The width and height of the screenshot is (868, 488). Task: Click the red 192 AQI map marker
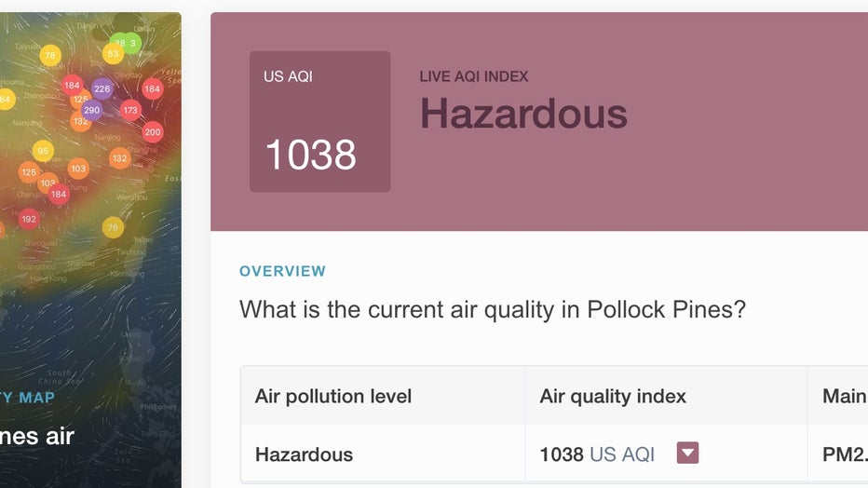pos(29,219)
